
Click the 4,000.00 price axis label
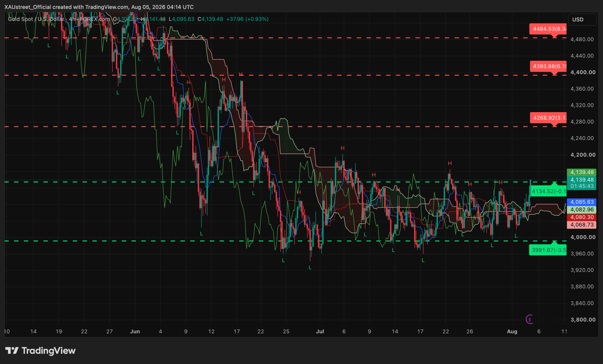click(x=583, y=237)
